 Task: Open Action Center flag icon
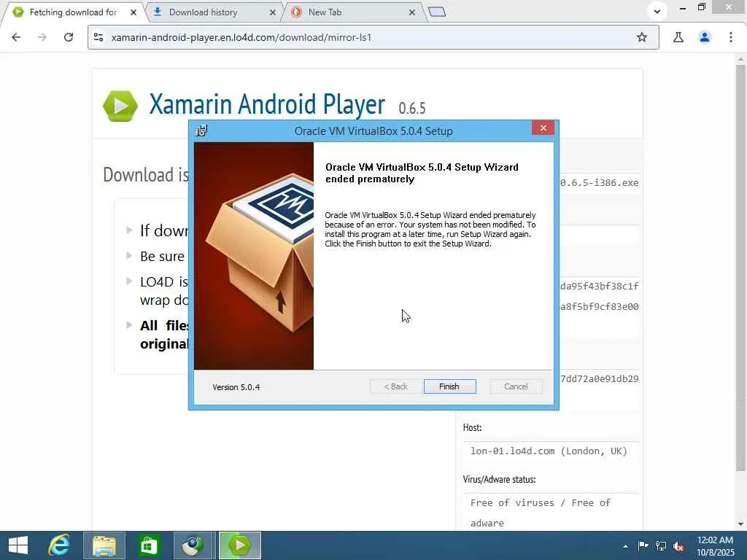point(643,545)
